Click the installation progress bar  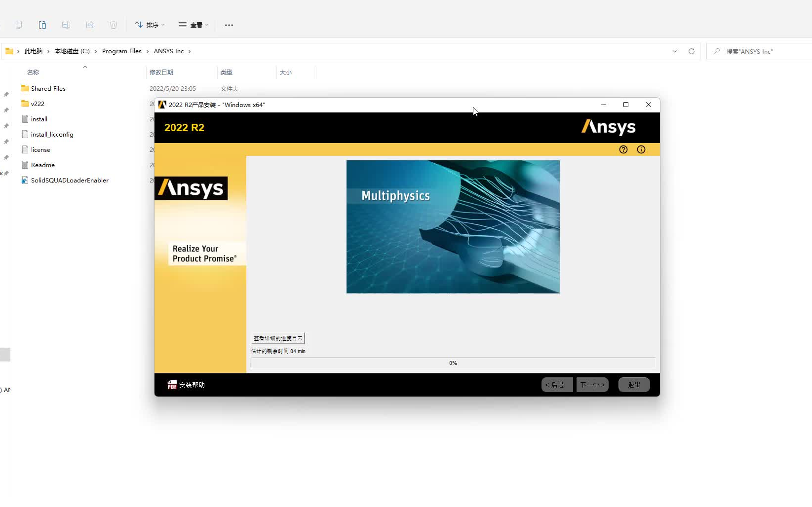(453, 363)
